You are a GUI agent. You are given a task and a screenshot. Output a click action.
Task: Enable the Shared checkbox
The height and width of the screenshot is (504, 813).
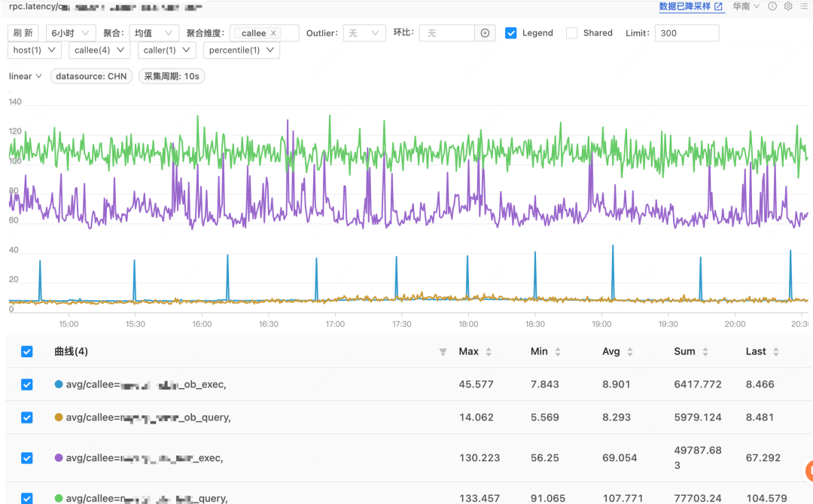point(572,33)
